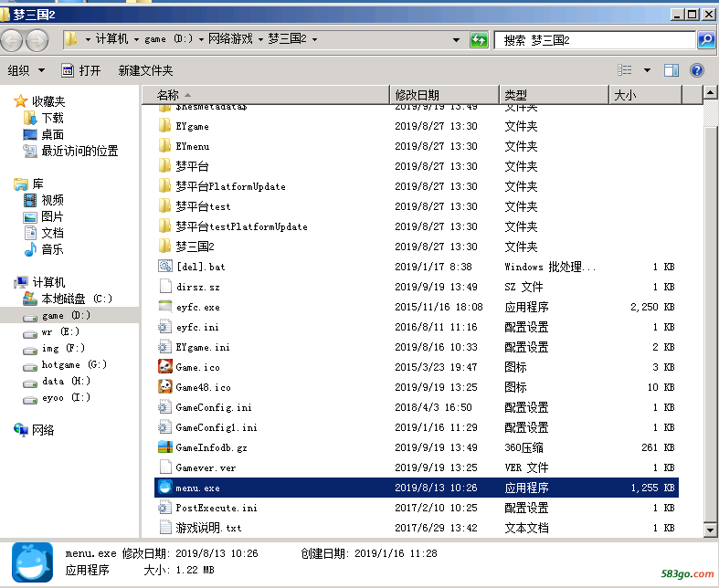Toggle the preview pane icon
Screen dimensions: 719x588
click(x=671, y=70)
